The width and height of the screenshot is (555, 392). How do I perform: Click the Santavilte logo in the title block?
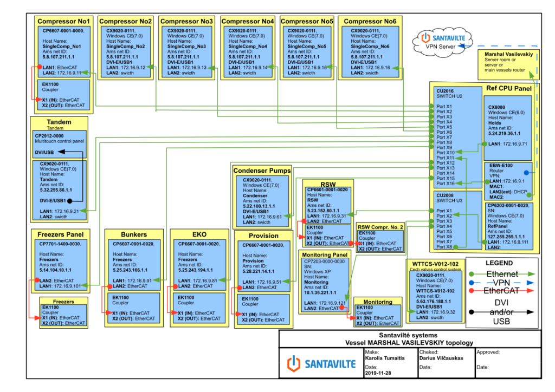pyautogui.click(x=321, y=364)
